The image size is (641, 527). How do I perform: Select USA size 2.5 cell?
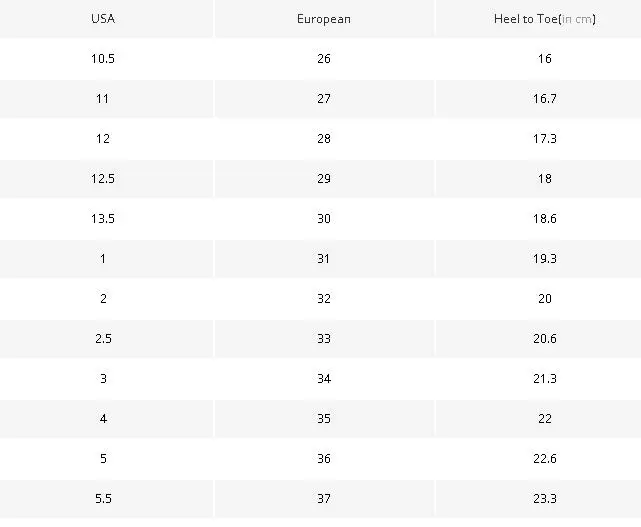[x=103, y=339]
